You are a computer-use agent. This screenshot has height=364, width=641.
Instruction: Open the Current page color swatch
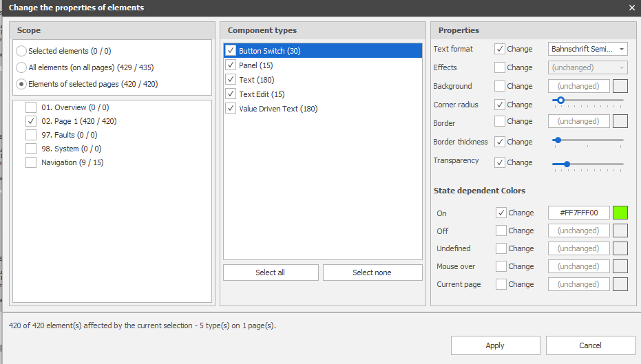[x=620, y=284]
